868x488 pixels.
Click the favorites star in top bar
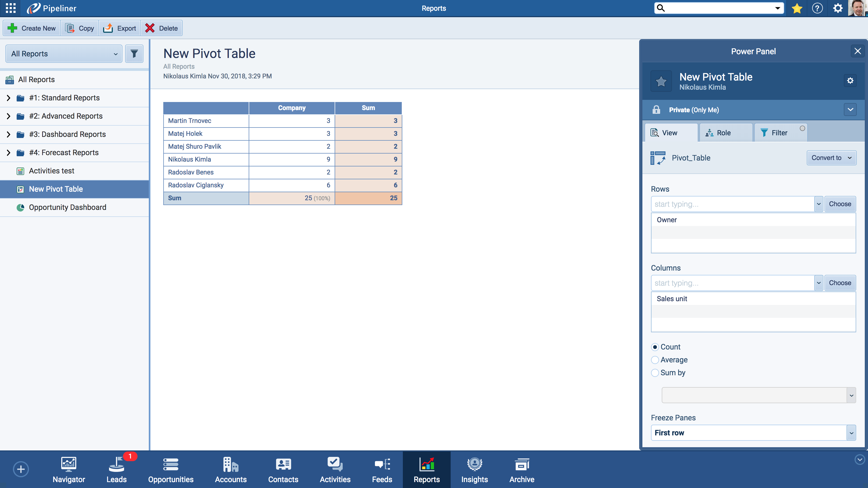tap(797, 8)
